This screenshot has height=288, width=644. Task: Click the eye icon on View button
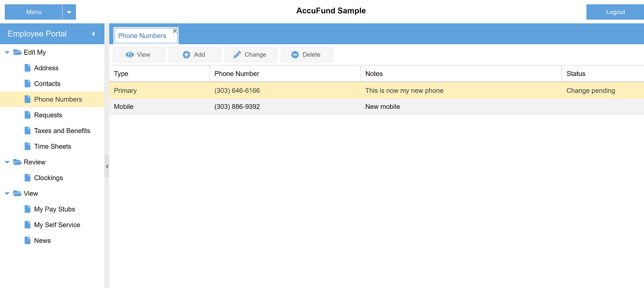click(130, 55)
